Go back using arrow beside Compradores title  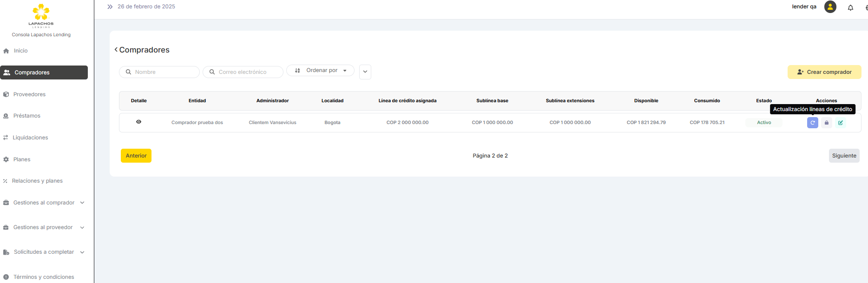(x=116, y=50)
